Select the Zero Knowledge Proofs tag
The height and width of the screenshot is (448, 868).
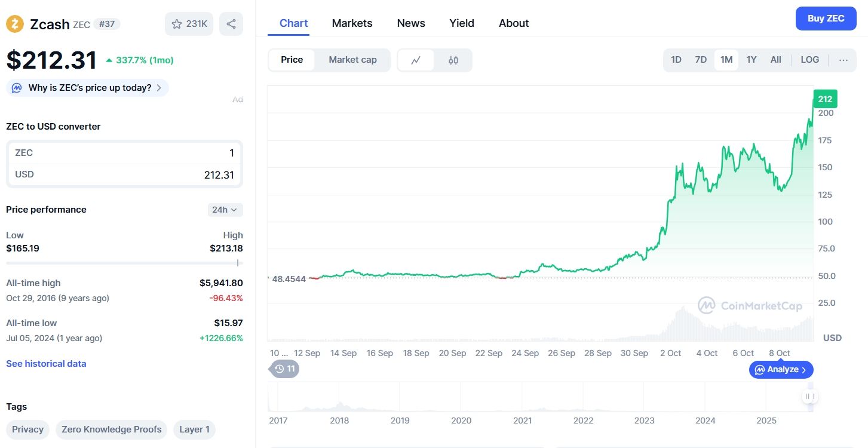111,429
